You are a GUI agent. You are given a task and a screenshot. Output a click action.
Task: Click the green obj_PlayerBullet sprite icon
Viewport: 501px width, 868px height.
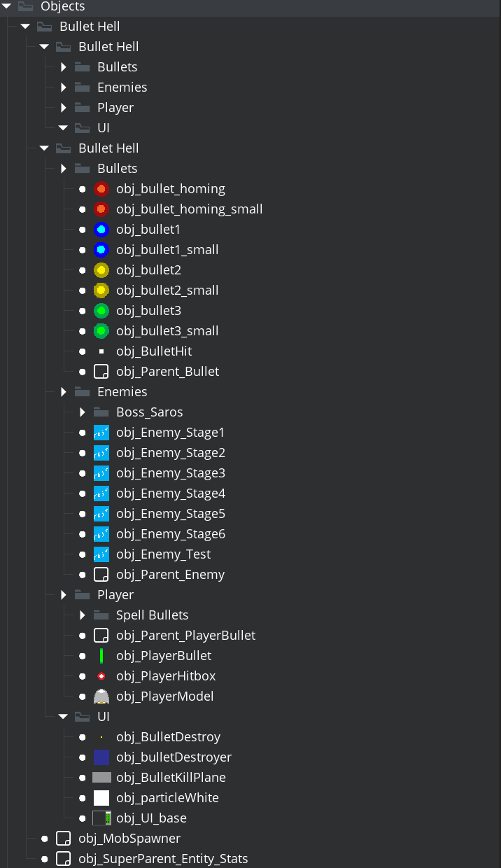(x=101, y=656)
